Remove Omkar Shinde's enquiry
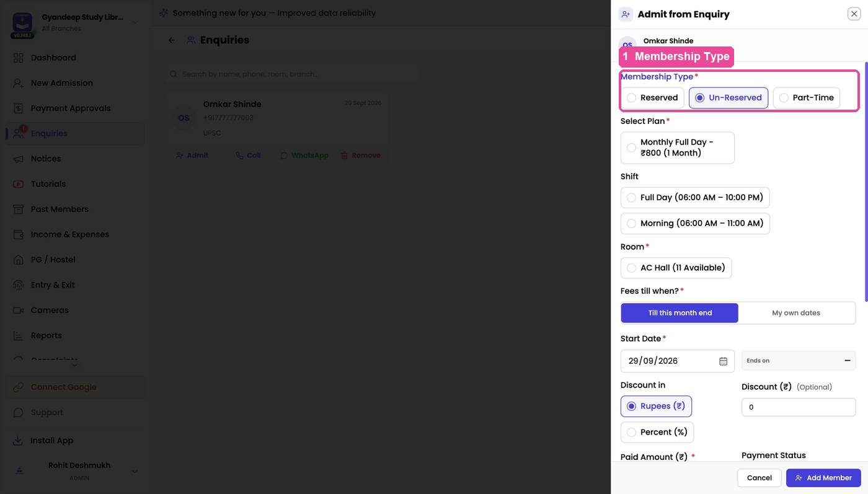This screenshot has width=868, height=494. pyautogui.click(x=361, y=156)
